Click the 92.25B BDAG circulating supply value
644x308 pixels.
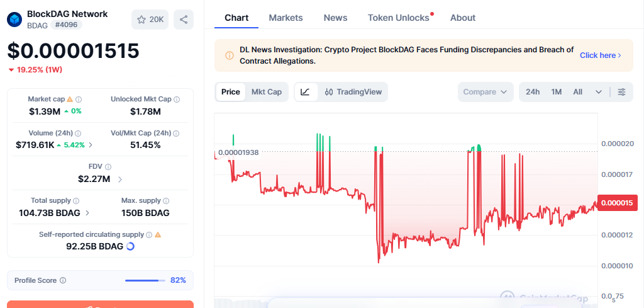point(94,246)
